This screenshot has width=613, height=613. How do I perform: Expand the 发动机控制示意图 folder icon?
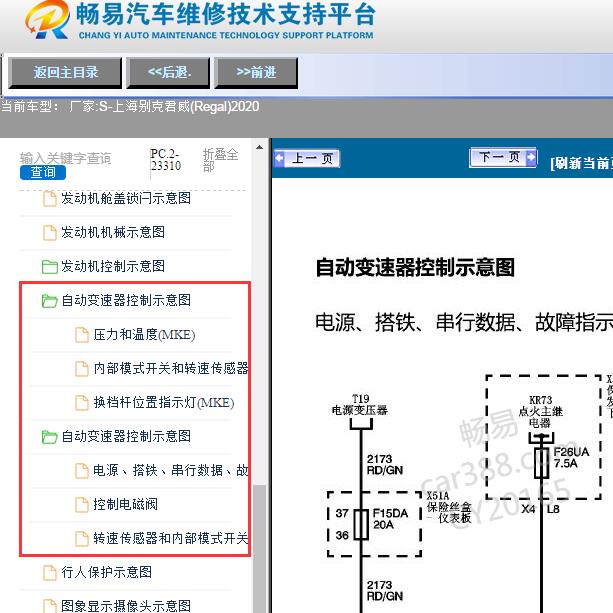point(50,267)
